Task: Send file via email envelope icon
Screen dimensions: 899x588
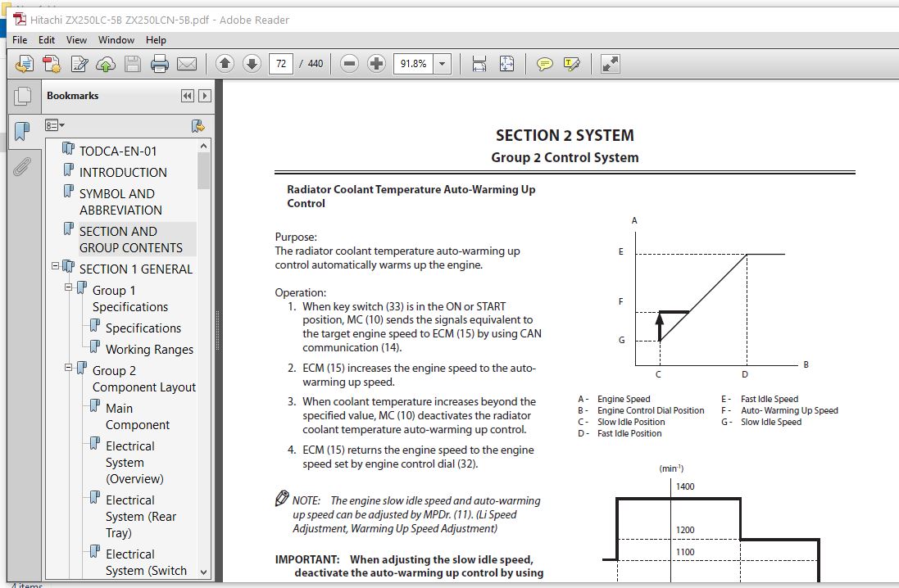Action: point(186,64)
